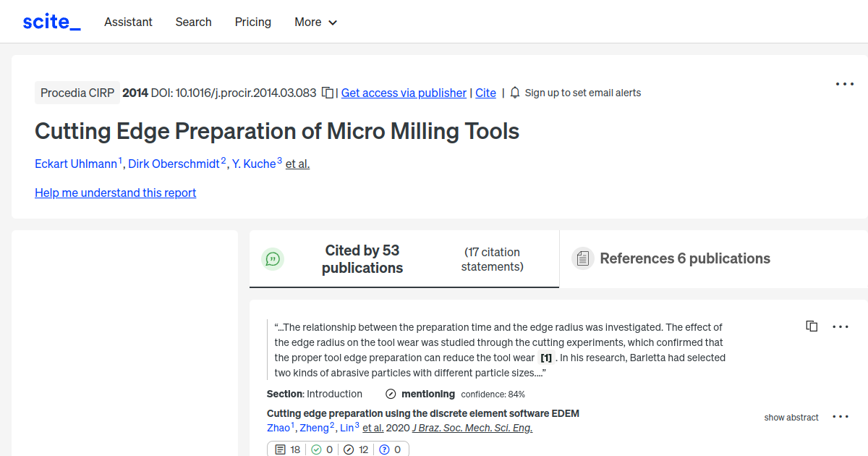Image resolution: width=868 pixels, height=456 pixels.
Task: Click the bell icon for email alerts
Action: point(514,93)
